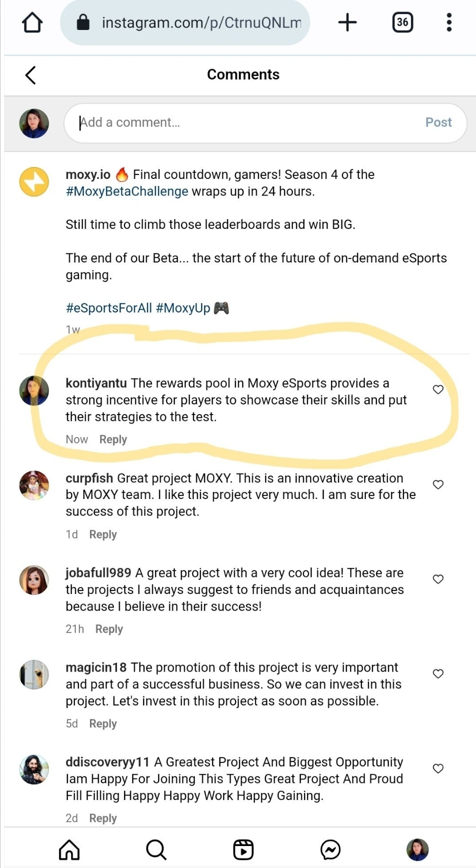
Task: Open Instagram Search from bottom bar
Action: (x=156, y=849)
